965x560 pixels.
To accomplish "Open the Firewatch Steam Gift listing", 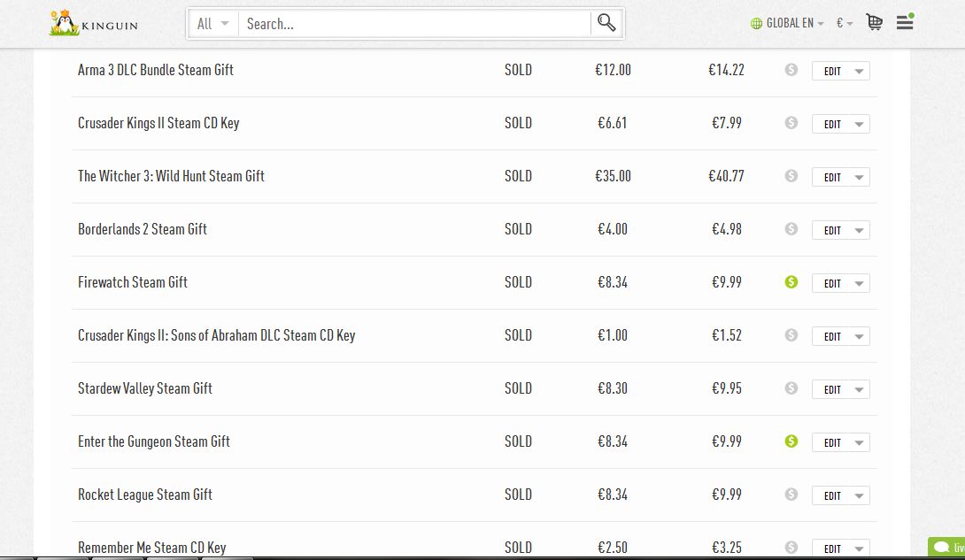I will (x=132, y=282).
